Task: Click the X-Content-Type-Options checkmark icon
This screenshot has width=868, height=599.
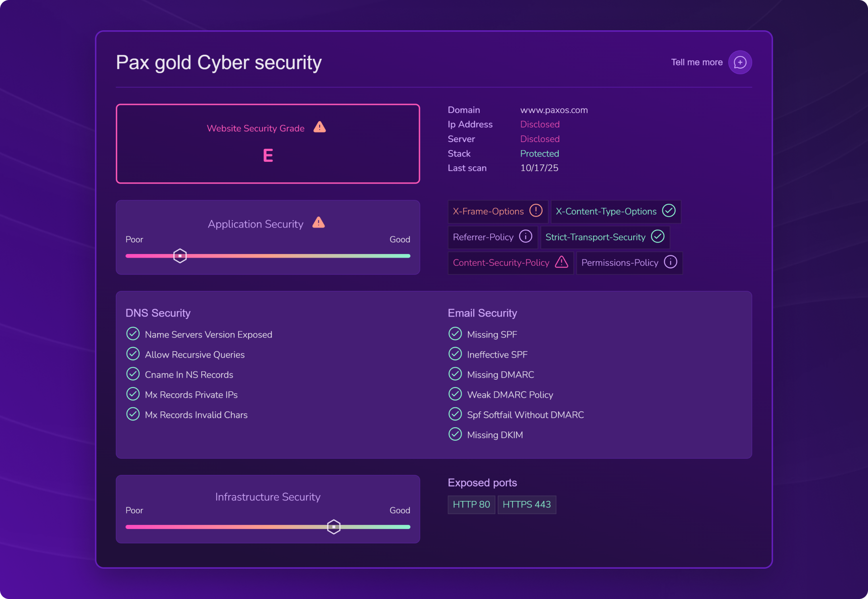Action: point(669,211)
